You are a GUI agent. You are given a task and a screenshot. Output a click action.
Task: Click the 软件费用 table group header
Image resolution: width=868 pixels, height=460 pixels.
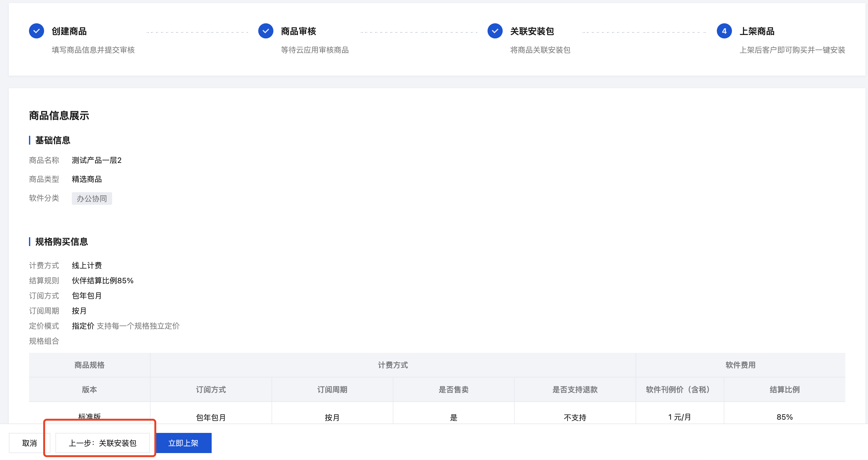pyautogui.click(x=740, y=365)
